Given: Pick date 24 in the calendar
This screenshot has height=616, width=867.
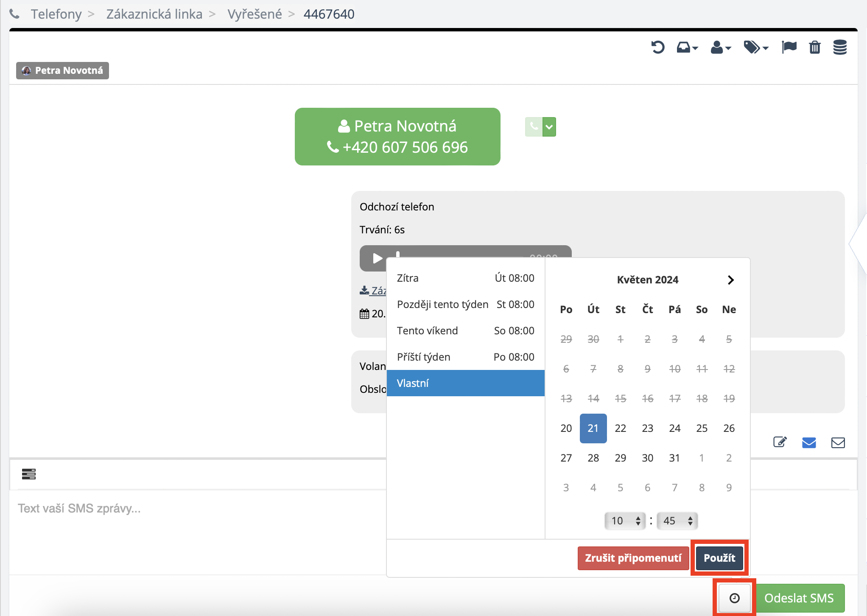Looking at the screenshot, I should pyautogui.click(x=674, y=428).
